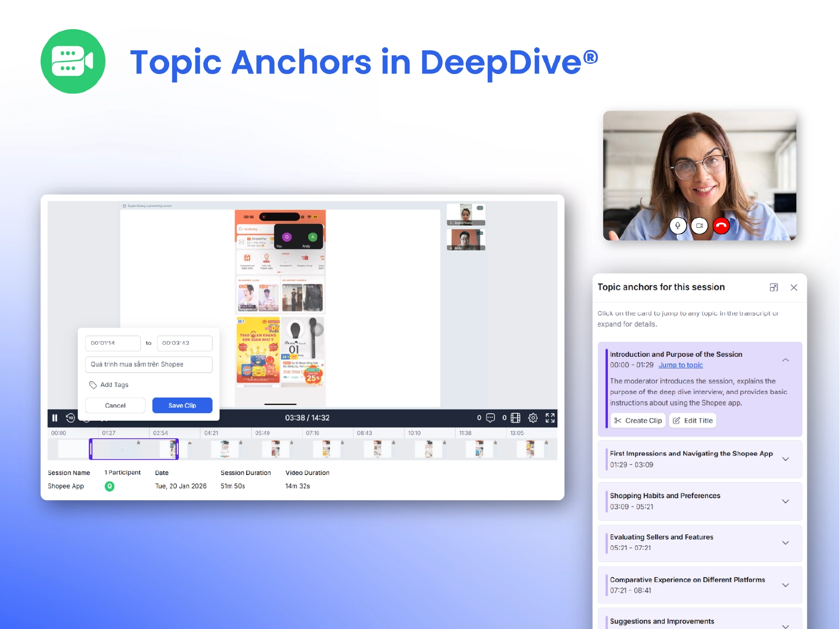The image size is (840, 629).
Task: Expand Shopping Habits and Preferences topic
Action: click(x=785, y=501)
